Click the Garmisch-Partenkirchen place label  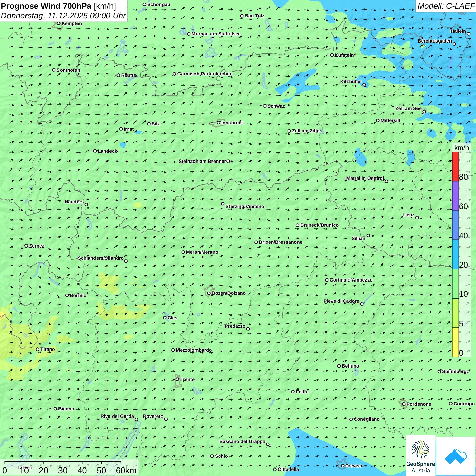click(205, 74)
